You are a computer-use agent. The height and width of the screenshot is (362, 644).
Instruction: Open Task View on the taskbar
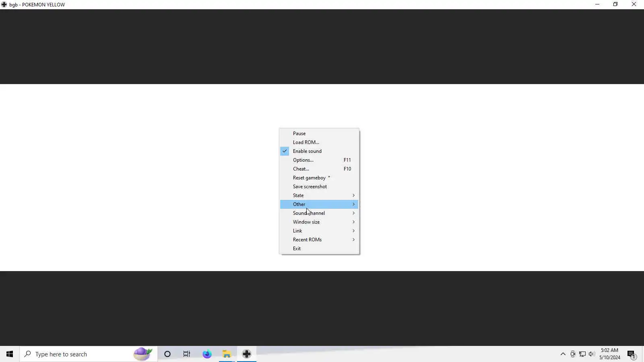187,354
